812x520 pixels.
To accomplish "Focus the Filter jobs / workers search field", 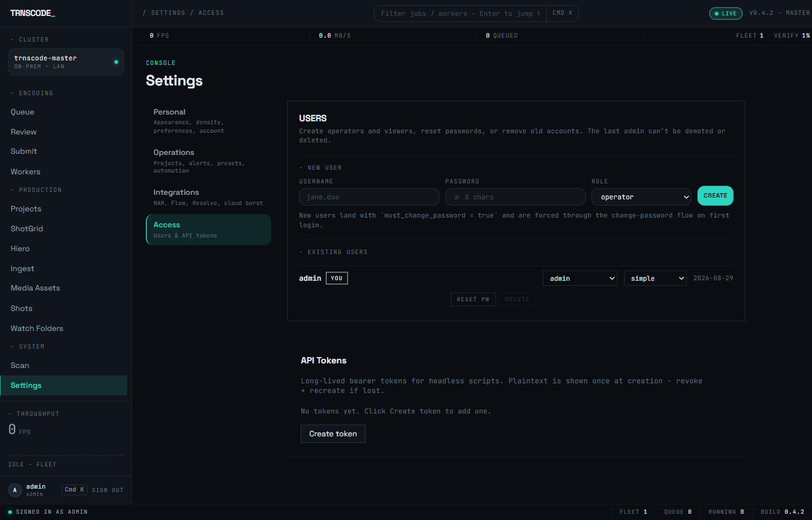I will 460,14.
